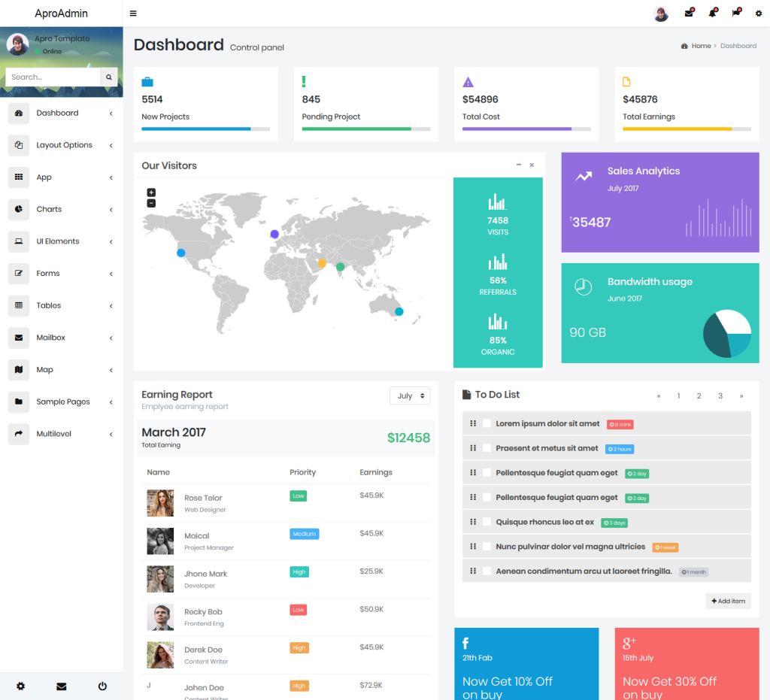Open the settings gear in top navbar

click(x=758, y=14)
